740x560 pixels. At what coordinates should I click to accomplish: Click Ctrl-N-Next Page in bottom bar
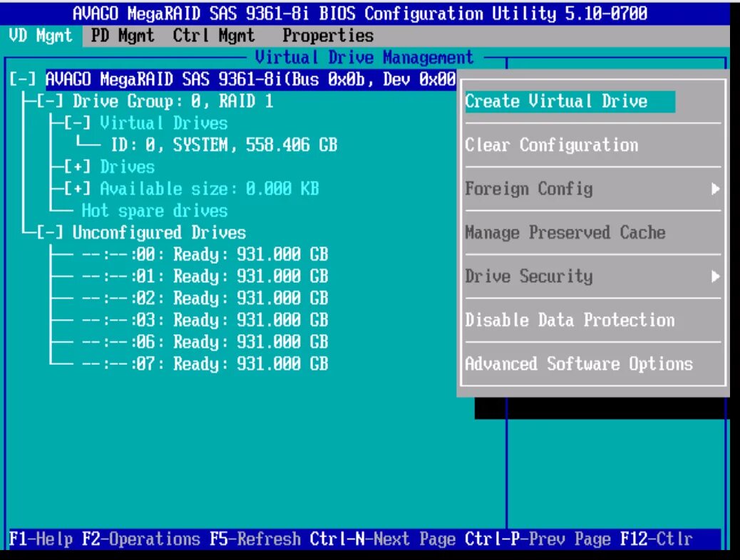click(383, 539)
